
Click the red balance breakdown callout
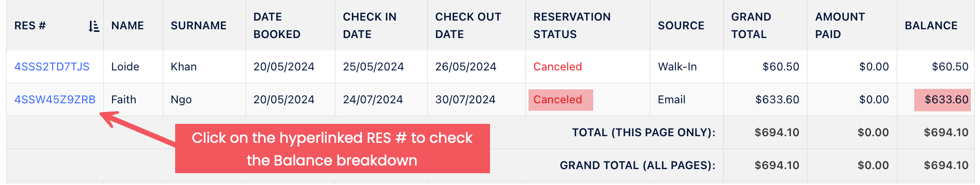(332, 149)
